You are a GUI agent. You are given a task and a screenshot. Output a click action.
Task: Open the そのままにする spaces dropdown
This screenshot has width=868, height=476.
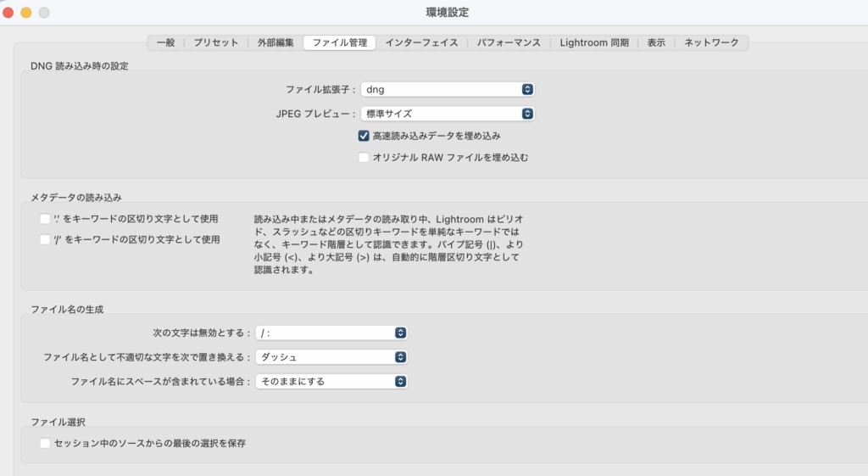coord(331,382)
